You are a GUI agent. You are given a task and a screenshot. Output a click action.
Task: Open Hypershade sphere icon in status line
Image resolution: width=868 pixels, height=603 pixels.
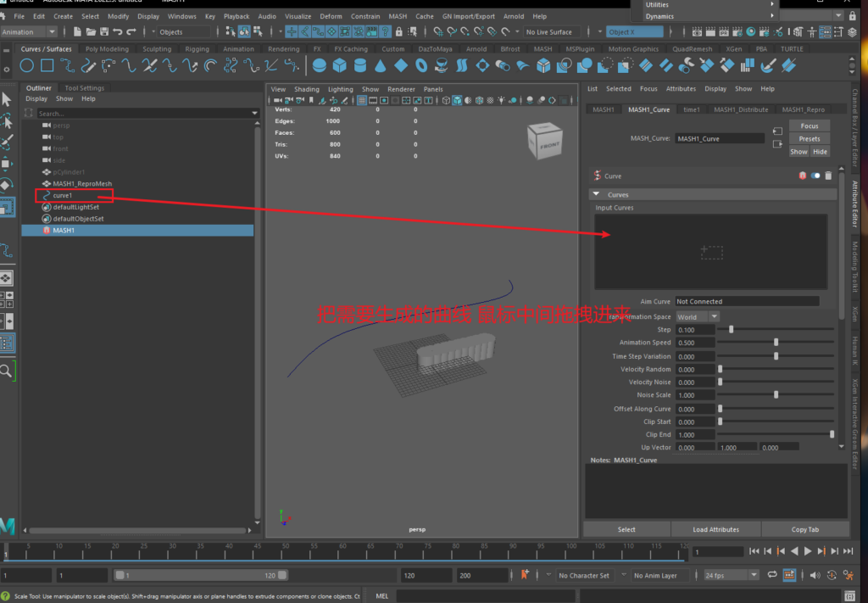point(751,31)
